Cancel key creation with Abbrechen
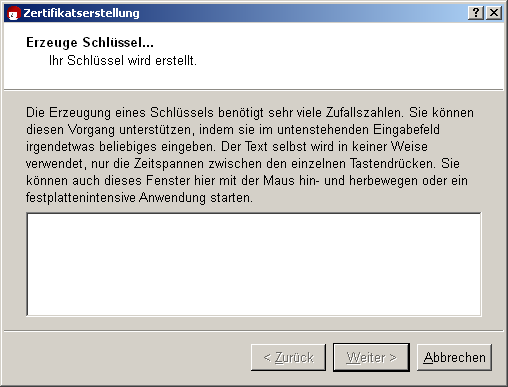The height and width of the screenshot is (387, 508). pos(454,357)
